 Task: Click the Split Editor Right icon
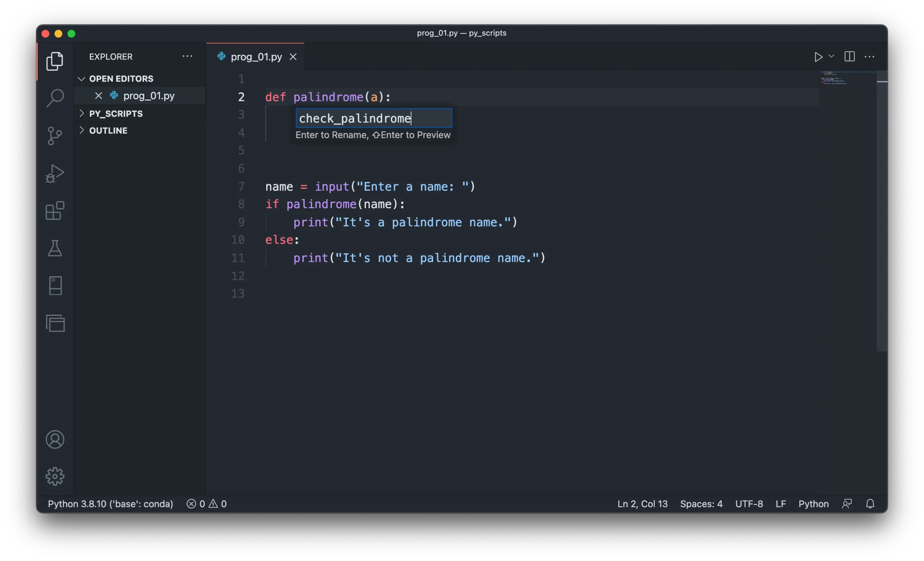pos(849,57)
